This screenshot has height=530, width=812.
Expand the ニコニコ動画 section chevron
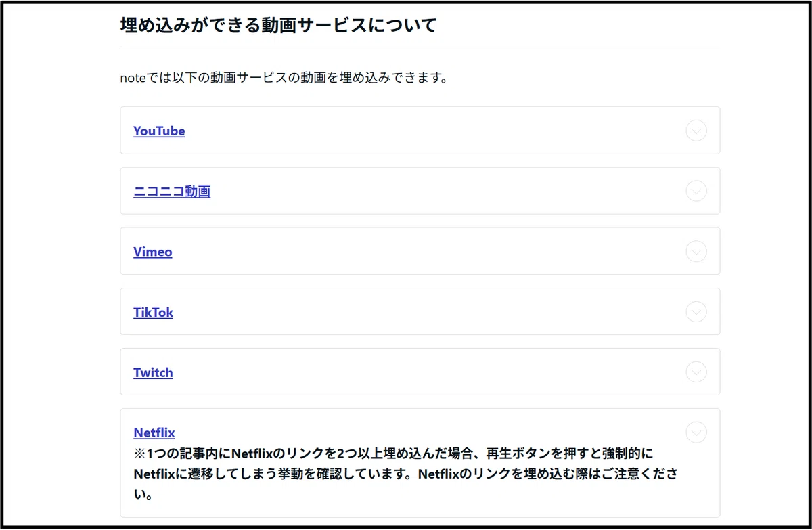coord(696,192)
